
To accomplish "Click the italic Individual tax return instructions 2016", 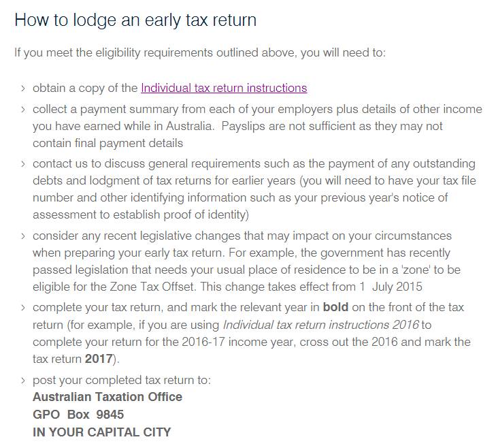I will (321, 325).
